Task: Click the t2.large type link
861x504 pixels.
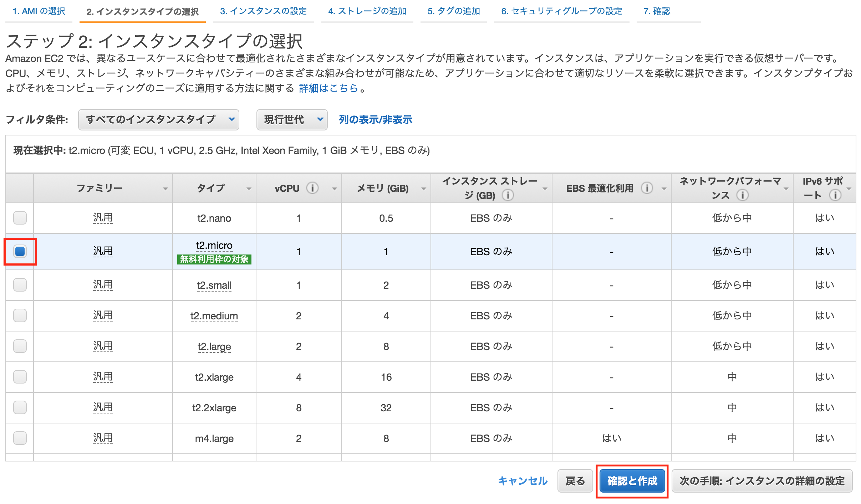Action: (214, 346)
